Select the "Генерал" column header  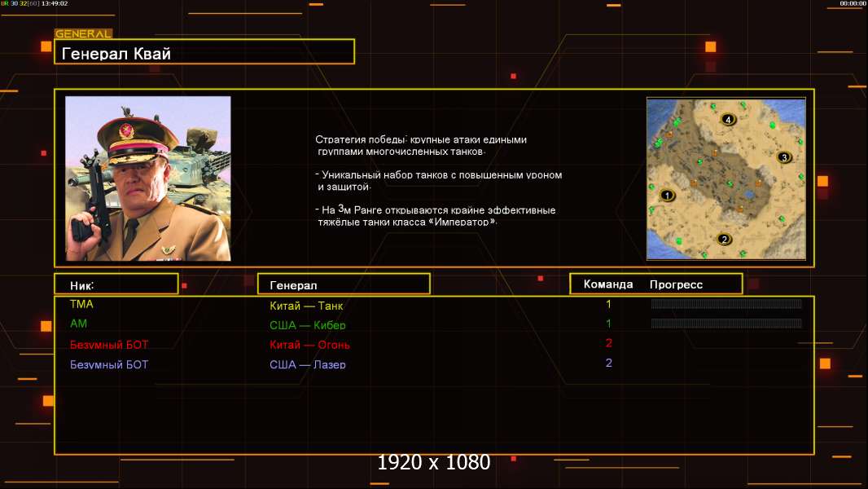[344, 284]
